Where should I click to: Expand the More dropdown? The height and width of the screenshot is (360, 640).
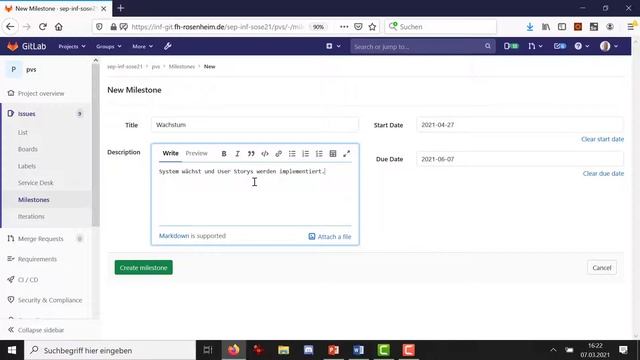(x=142, y=46)
